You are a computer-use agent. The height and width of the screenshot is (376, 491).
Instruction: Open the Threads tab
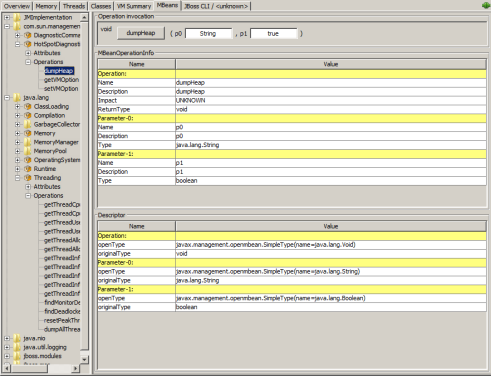coord(74,6)
